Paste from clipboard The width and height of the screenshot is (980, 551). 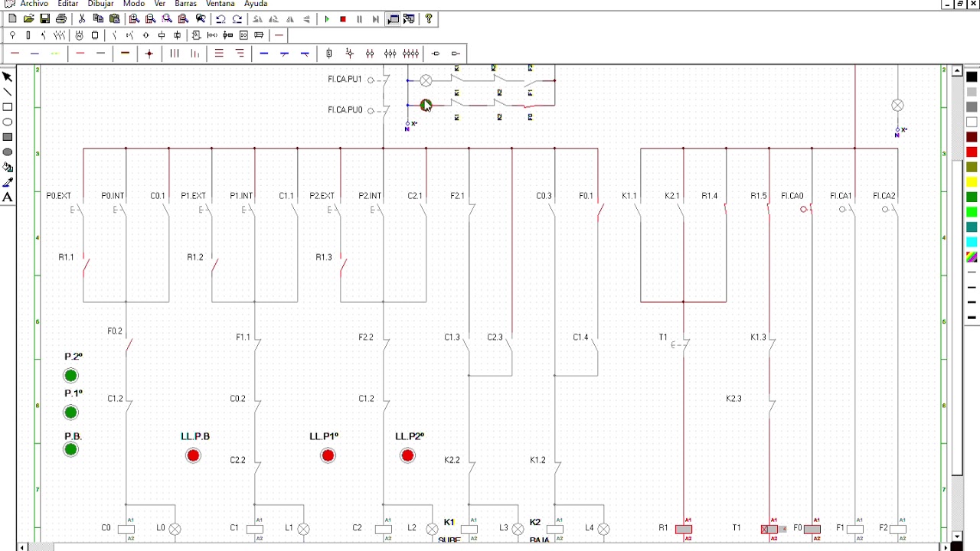click(114, 18)
